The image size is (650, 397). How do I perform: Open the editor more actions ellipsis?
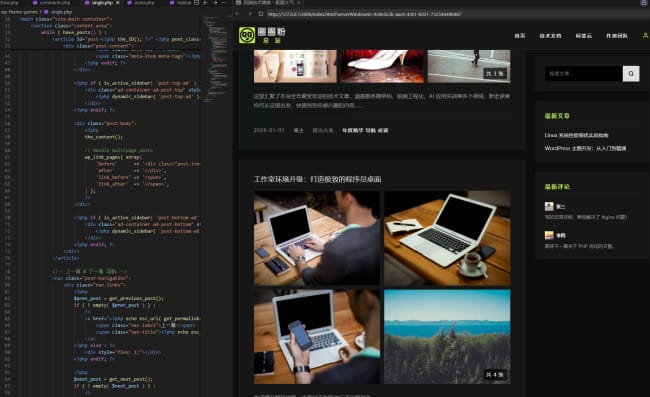coord(224,2)
